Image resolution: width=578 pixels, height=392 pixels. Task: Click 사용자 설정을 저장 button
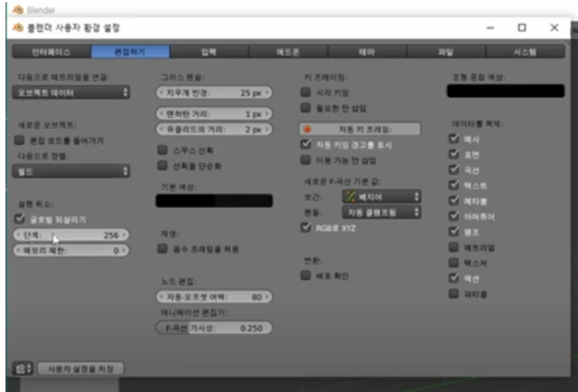[81, 368]
